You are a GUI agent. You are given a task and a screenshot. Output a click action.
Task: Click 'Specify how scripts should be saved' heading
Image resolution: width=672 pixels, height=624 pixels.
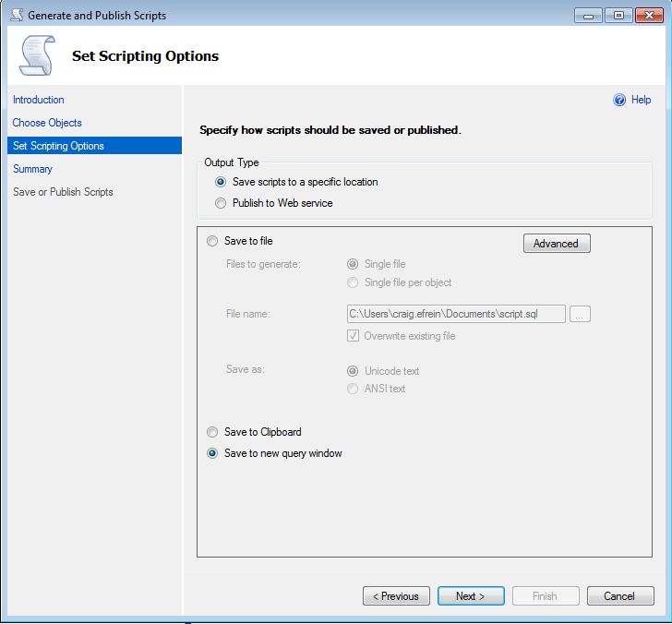[x=330, y=130]
